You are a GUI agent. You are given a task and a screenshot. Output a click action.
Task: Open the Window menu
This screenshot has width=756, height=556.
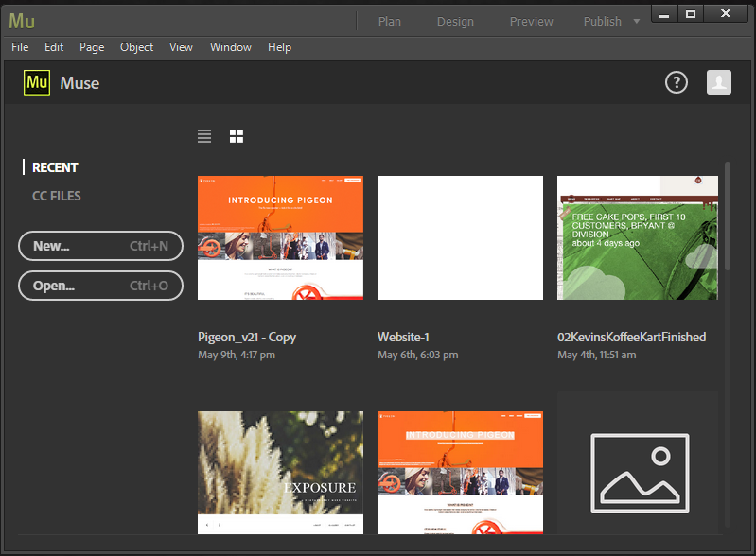pos(231,47)
